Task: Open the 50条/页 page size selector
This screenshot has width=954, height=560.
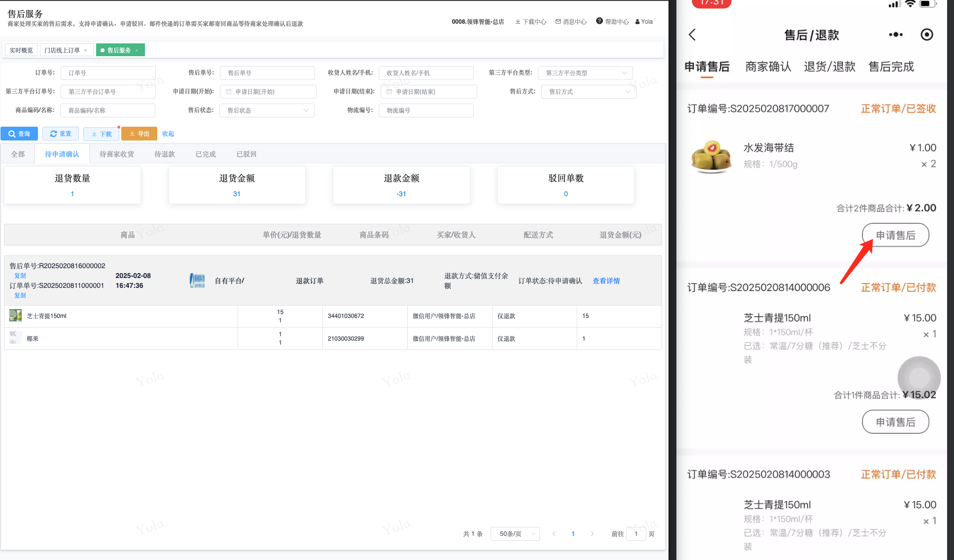Action: point(515,534)
